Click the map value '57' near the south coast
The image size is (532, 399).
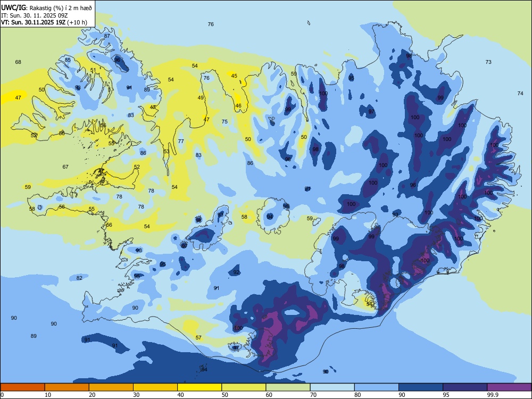click(x=198, y=338)
